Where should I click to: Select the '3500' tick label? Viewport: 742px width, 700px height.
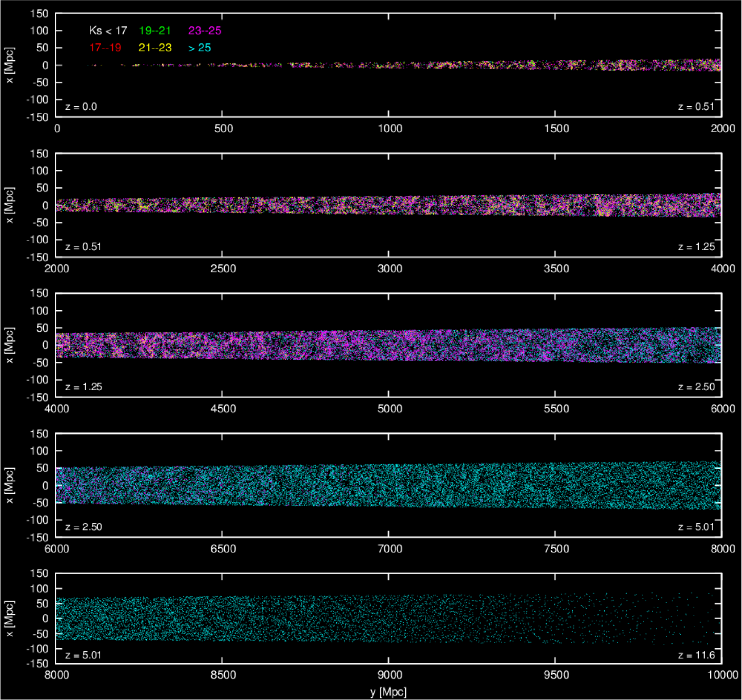(x=557, y=269)
